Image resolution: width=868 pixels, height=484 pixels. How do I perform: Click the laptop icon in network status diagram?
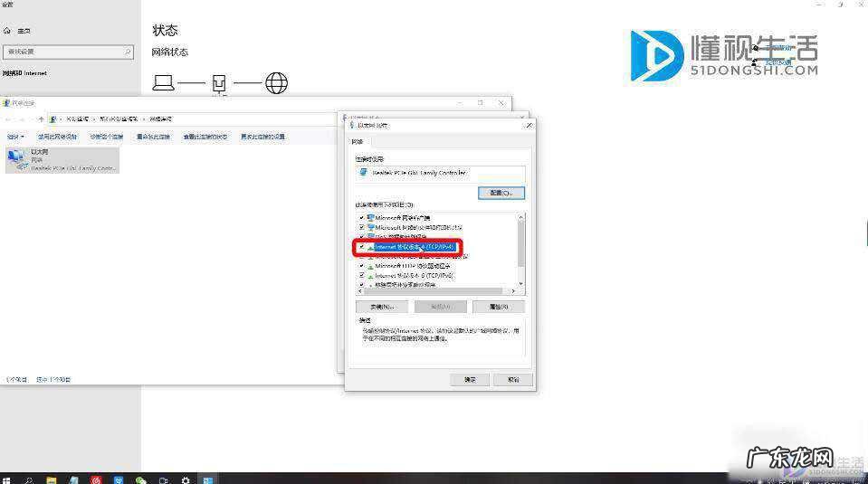coord(163,83)
